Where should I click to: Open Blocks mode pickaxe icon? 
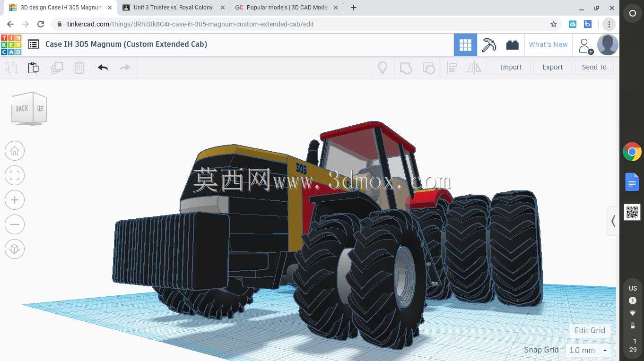click(x=489, y=45)
